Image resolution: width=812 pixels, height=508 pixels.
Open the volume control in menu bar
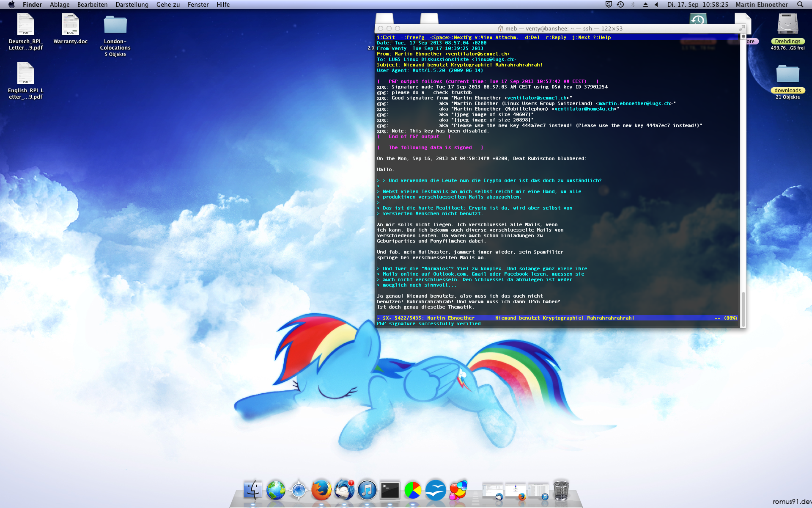656,4
